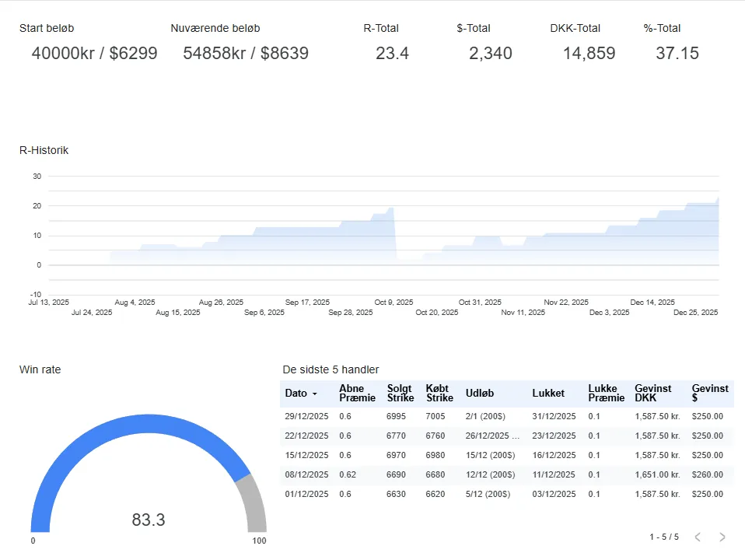745x560 pixels.
Task: Click the 0.62 opening premium cell
Action: click(348, 475)
